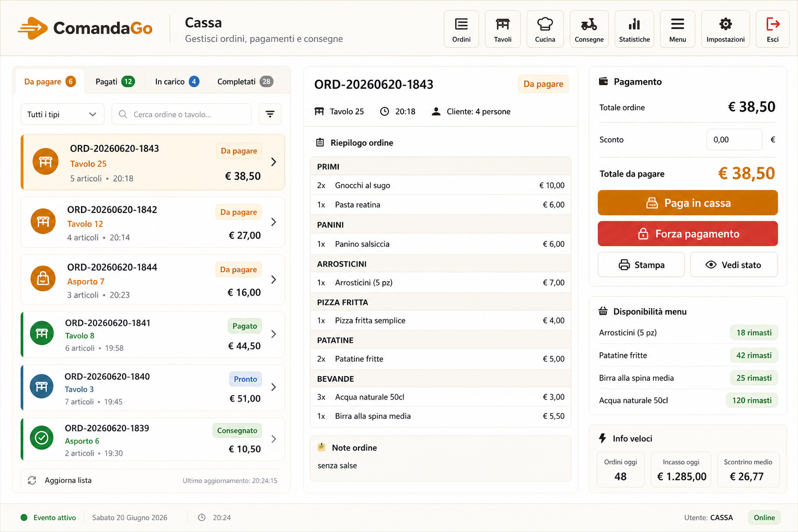Click the checkmark icon of order ORD-20260620-1839
The image size is (798, 532).
pyautogui.click(x=42, y=438)
